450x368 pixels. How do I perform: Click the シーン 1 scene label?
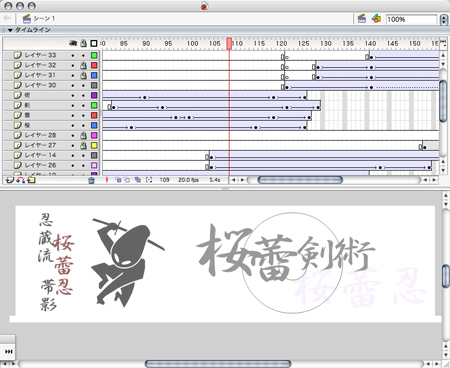44,18
